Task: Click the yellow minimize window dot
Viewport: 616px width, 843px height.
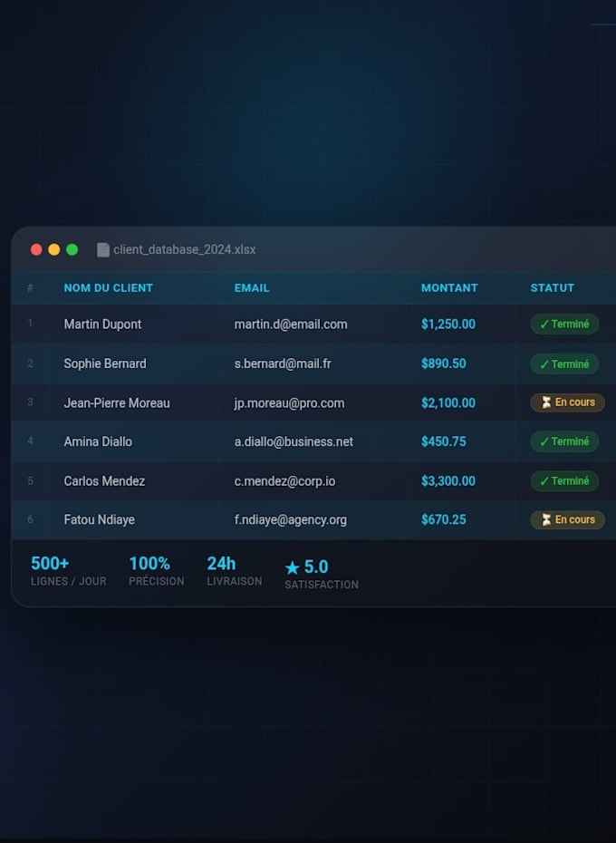Action: [x=54, y=249]
